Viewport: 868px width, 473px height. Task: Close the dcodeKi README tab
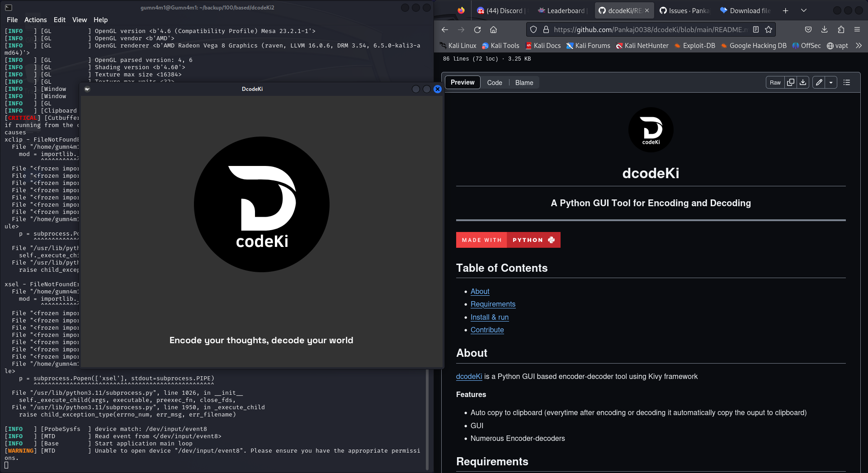click(x=647, y=11)
